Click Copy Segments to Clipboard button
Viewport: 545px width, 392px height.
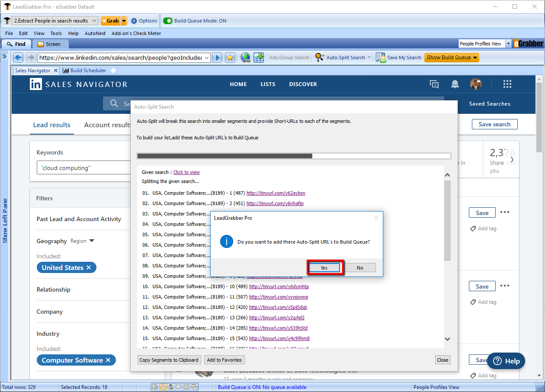point(169,360)
